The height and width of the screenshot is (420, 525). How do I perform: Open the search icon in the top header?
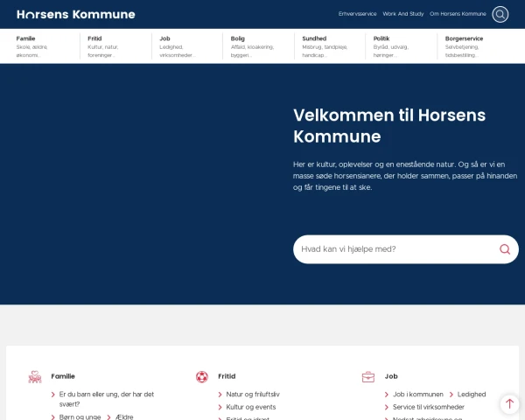pyautogui.click(x=500, y=14)
